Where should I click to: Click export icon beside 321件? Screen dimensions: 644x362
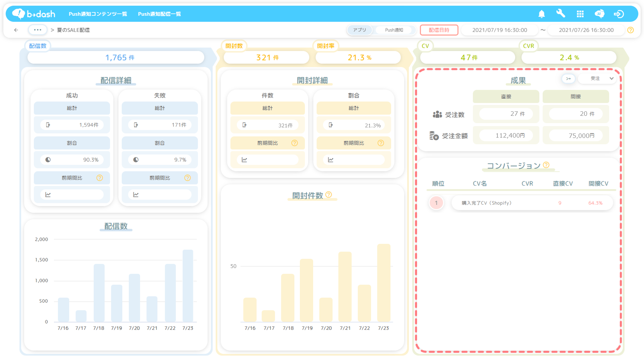coord(244,125)
